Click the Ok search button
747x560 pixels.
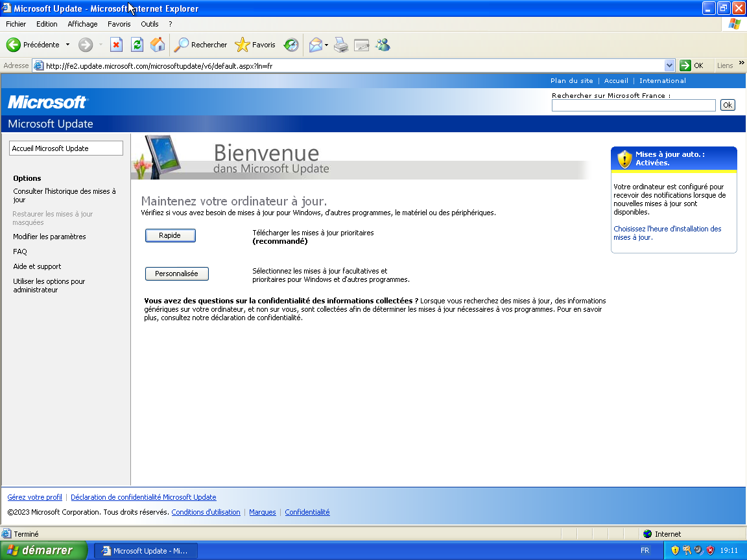pos(728,105)
